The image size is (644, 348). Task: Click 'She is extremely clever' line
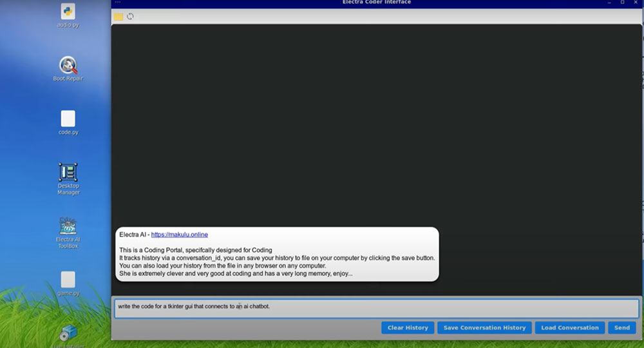[236, 274]
